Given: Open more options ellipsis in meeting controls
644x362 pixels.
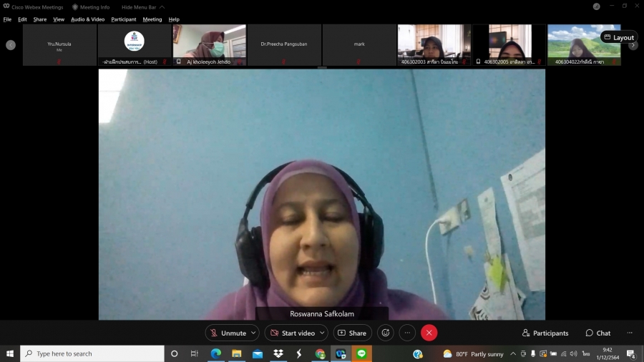Looking at the screenshot, I should click(x=407, y=333).
